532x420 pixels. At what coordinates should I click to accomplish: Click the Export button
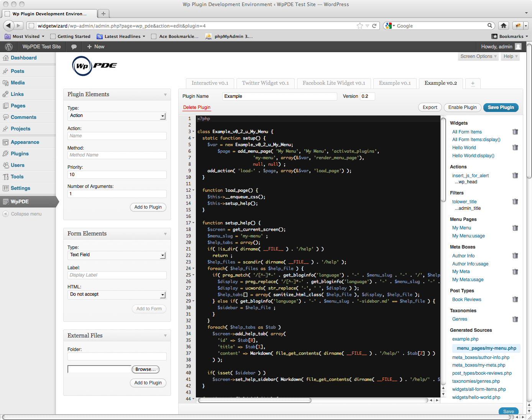(x=430, y=107)
